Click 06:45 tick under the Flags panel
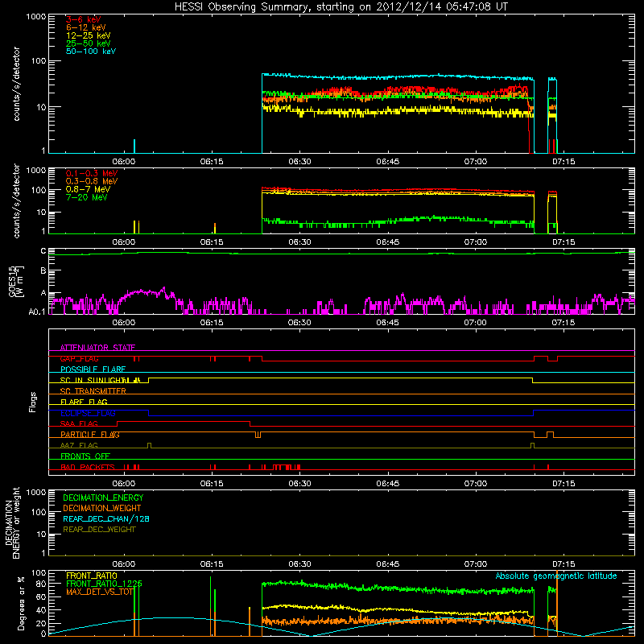 (x=388, y=484)
